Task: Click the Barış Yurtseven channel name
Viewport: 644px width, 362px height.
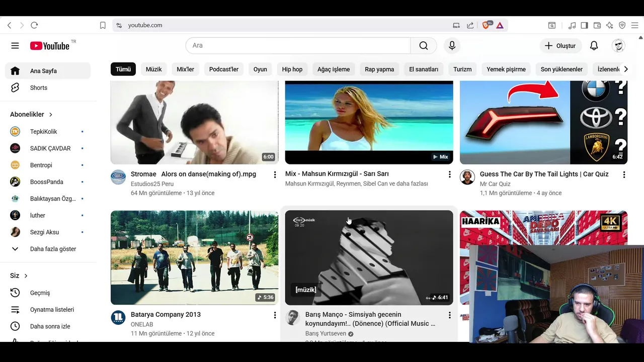Action: coord(326,334)
